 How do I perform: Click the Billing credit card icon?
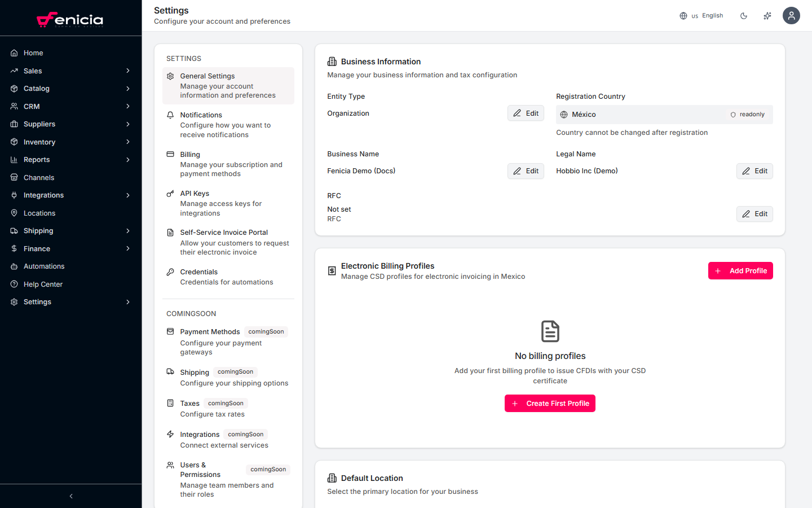point(170,154)
